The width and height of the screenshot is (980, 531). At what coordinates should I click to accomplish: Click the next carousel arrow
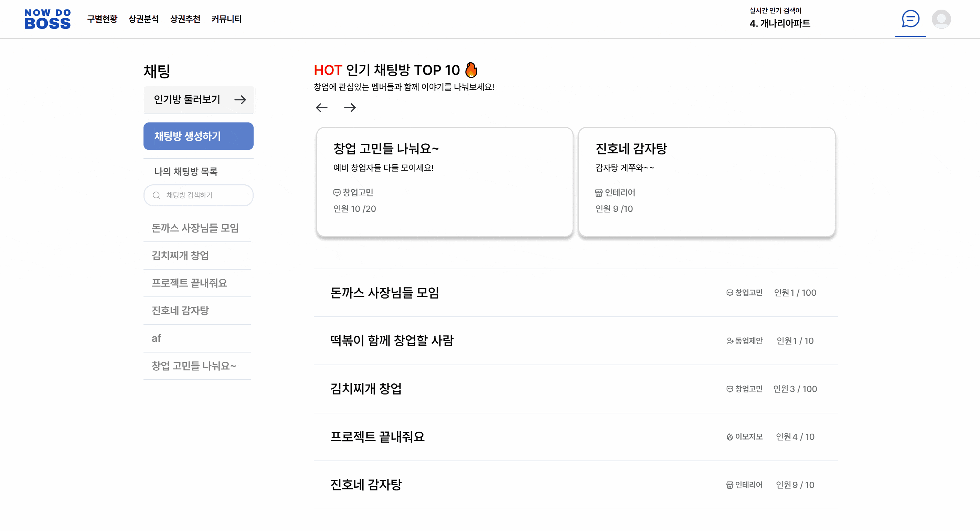click(x=350, y=108)
